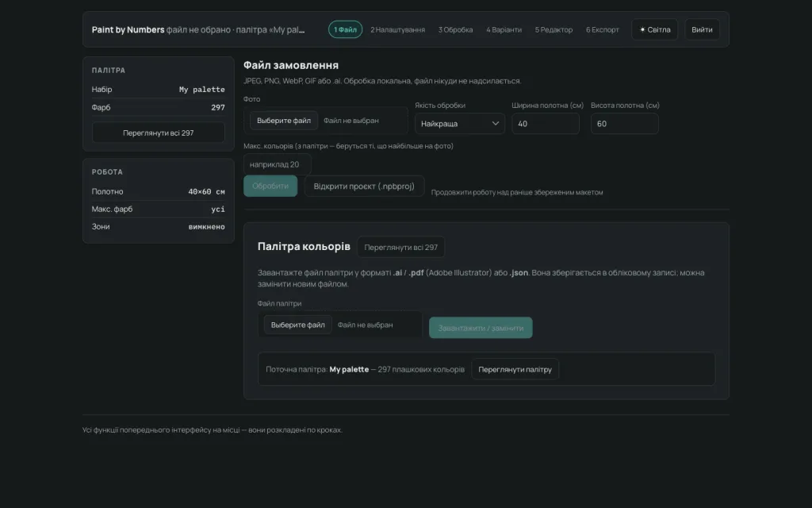Click the Макс. фарб value усі
This screenshot has height=508, width=812.
tap(218, 210)
